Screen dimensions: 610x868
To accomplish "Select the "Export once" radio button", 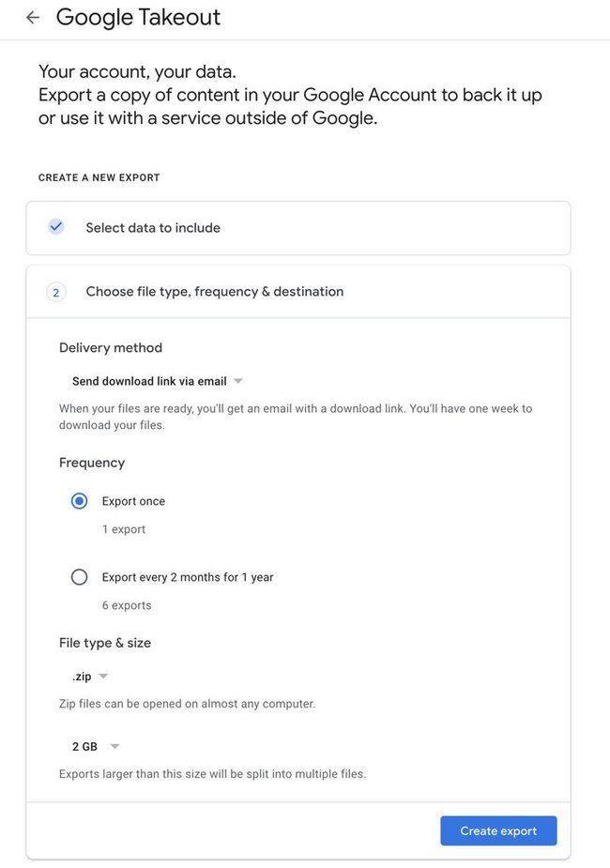I will 79,500.
